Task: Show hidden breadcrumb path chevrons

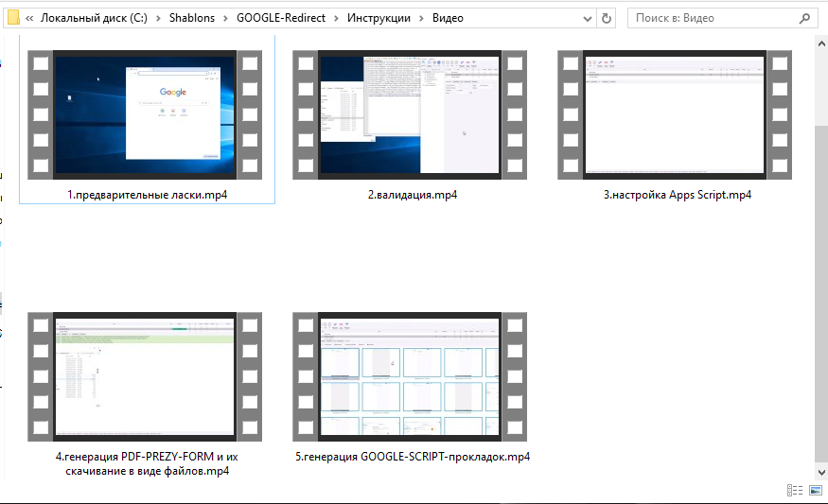Action: pos(29,18)
